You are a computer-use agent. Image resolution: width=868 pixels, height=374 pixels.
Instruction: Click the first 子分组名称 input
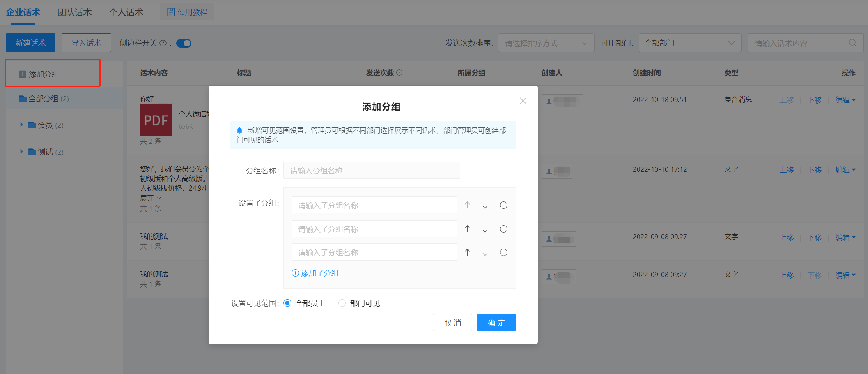pyautogui.click(x=374, y=205)
